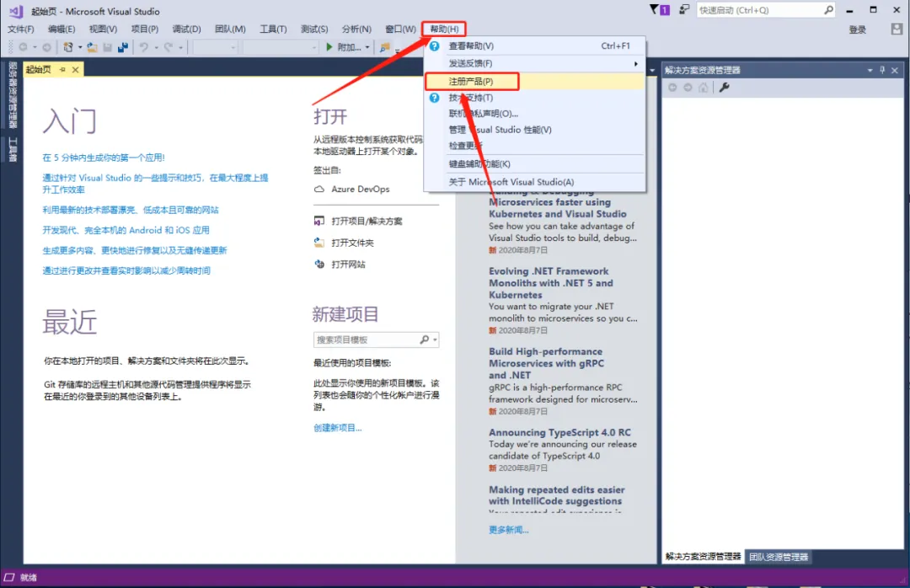Click 更多新闻... link
The width and height of the screenshot is (910, 588).
[508, 529]
